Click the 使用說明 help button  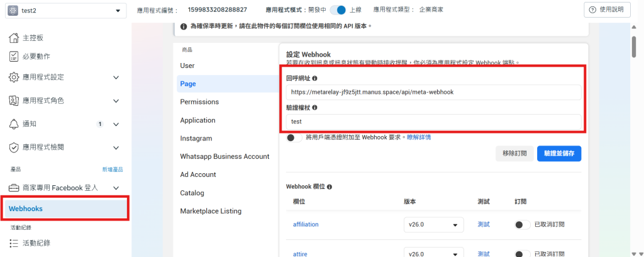click(x=607, y=10)
